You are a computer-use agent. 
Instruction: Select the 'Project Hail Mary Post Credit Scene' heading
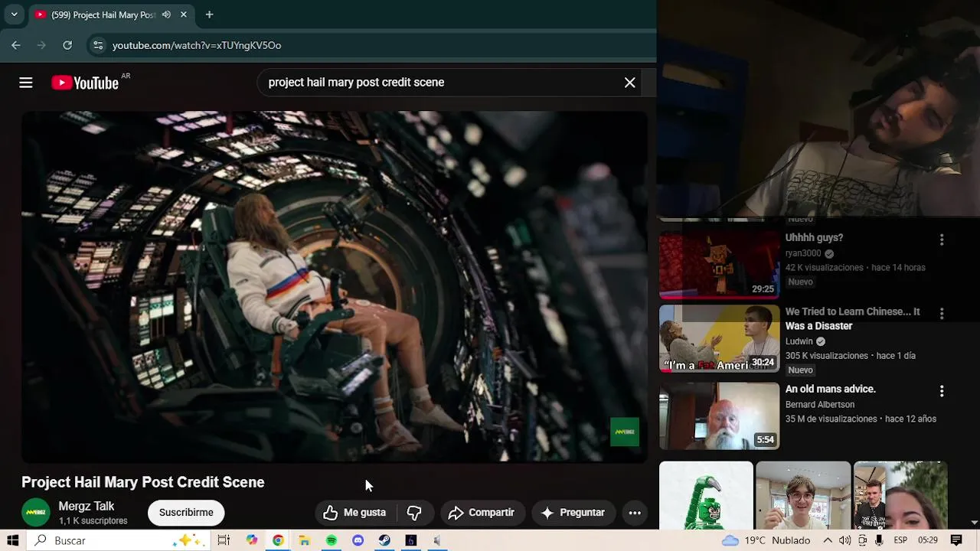(x=143, y=482)
